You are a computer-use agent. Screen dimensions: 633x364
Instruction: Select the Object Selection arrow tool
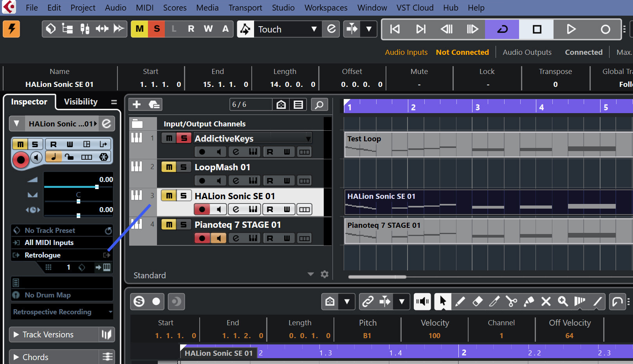pyautogui.click(x=443, y=301)
